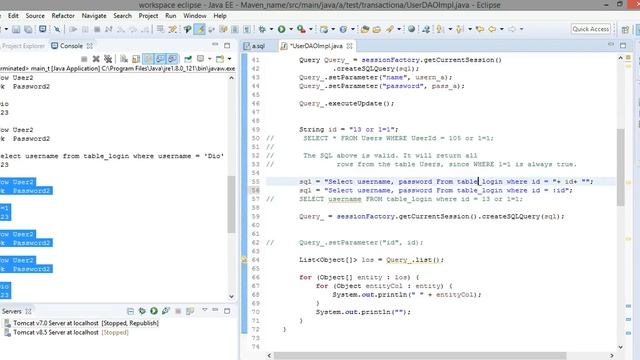Open the Run button dropdown arrow

[x=291, y=29]
